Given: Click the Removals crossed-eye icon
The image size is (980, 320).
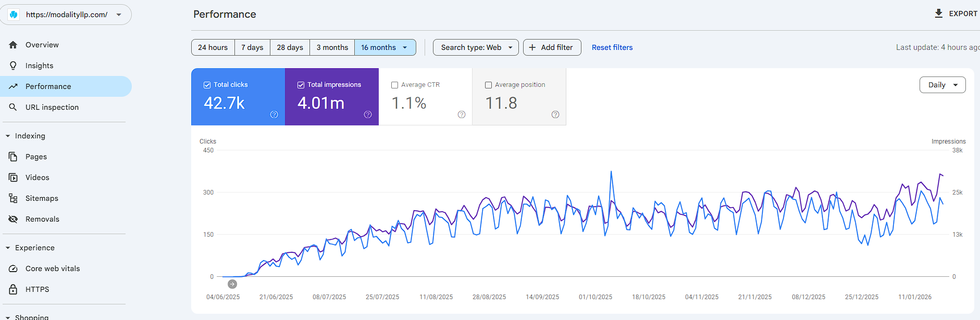Looking at the screenshot, I should [x=13, y=219].
